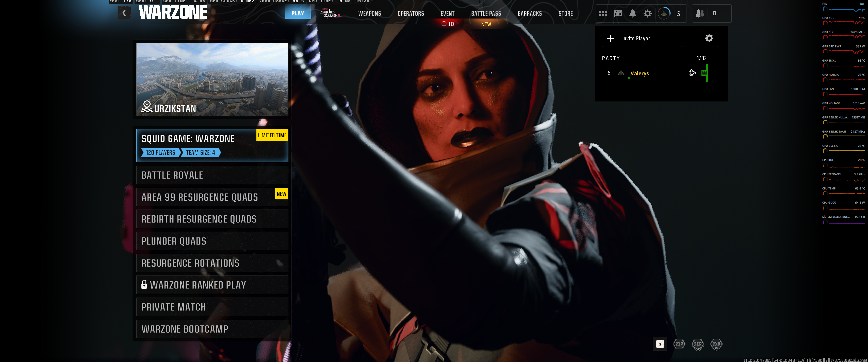The image size is (868, 362).
Task: Select PLUNDER QUADS mode
Action: tap(212, 241)
